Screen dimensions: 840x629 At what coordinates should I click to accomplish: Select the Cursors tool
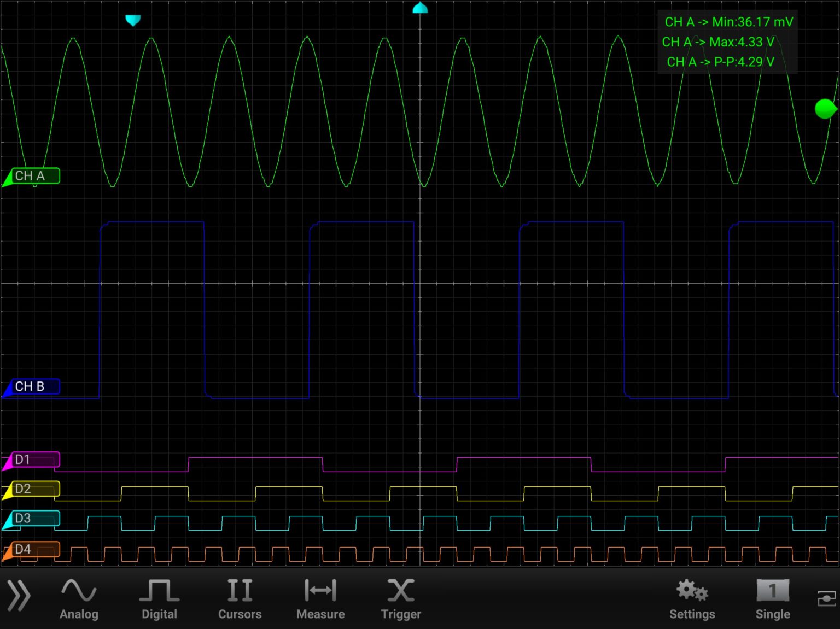pyautogui.click(x=240, y=598)
